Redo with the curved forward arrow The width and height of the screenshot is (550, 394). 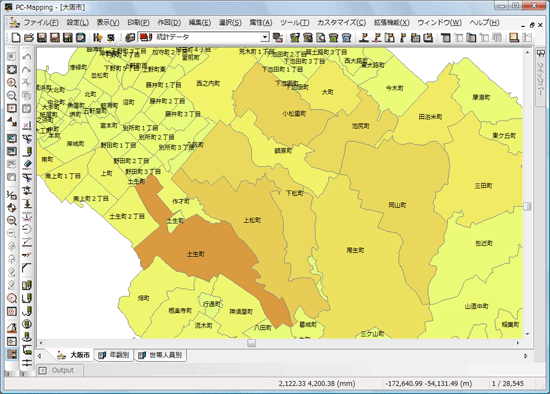27,69
